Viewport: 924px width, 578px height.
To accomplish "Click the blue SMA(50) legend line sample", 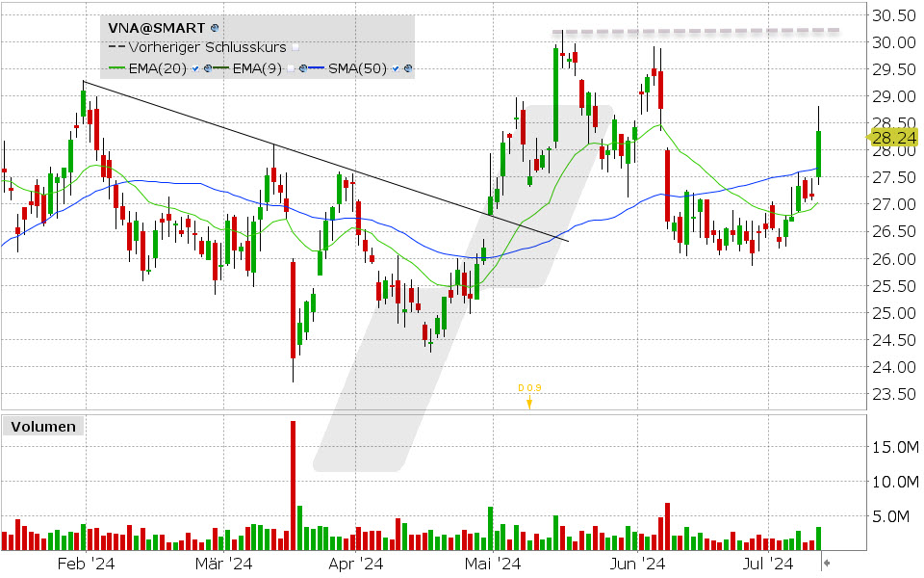I will [x=317, y=67].
